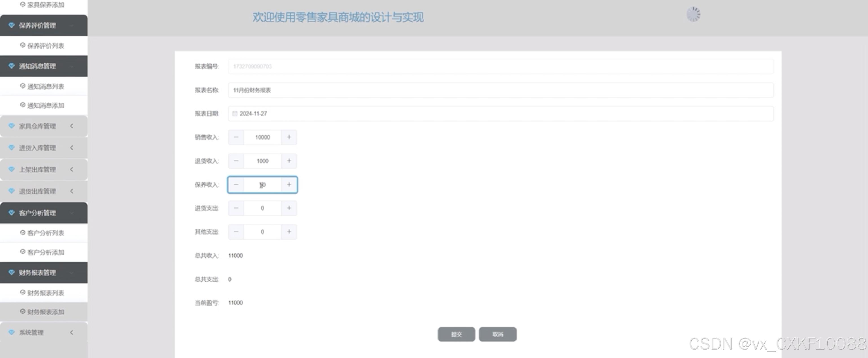Screen dimensions: 868x358
Task: Increase 销售收入 with plus button
Action: pyautogui.click(x=289, y=137)
